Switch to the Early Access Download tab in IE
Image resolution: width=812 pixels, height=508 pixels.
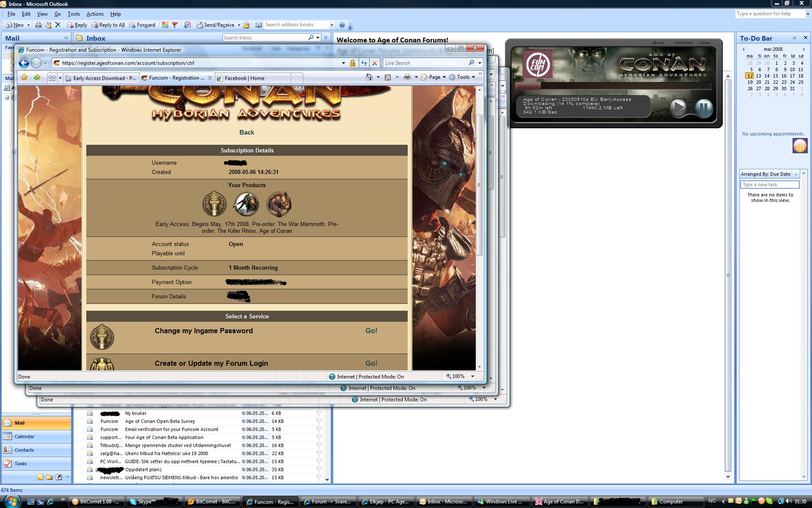(101, 78)
